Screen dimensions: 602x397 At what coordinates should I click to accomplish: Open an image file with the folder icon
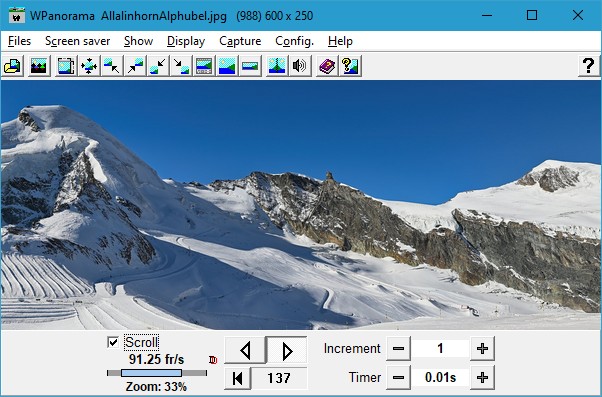13,66
